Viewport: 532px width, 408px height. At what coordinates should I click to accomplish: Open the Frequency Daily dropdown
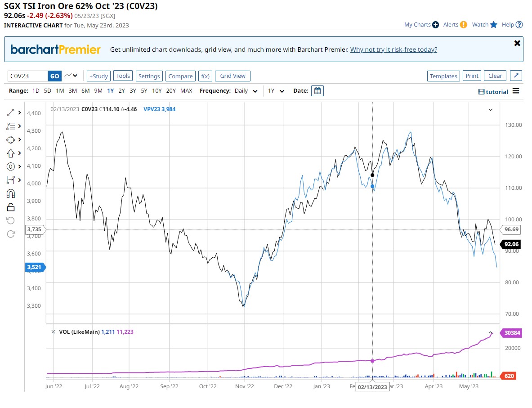(x=246, y=91)
